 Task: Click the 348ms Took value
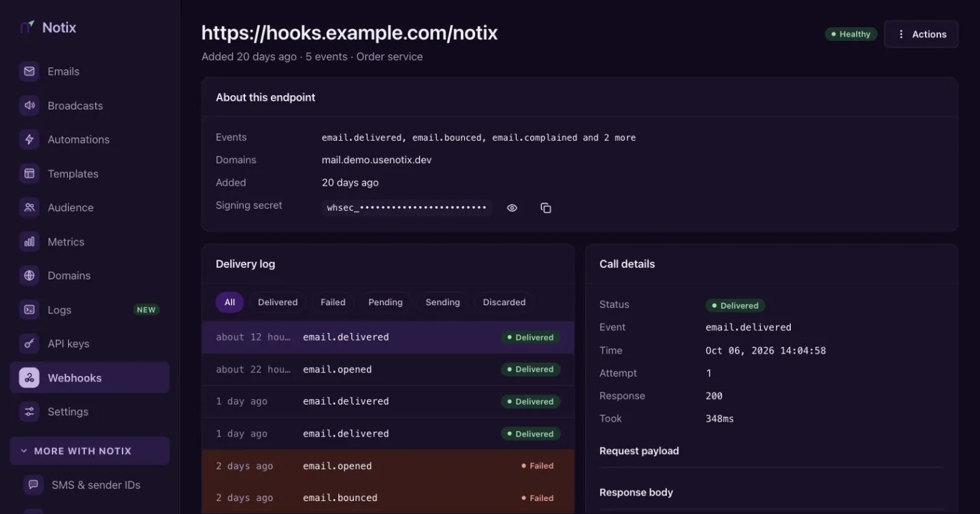click(720, 419)
